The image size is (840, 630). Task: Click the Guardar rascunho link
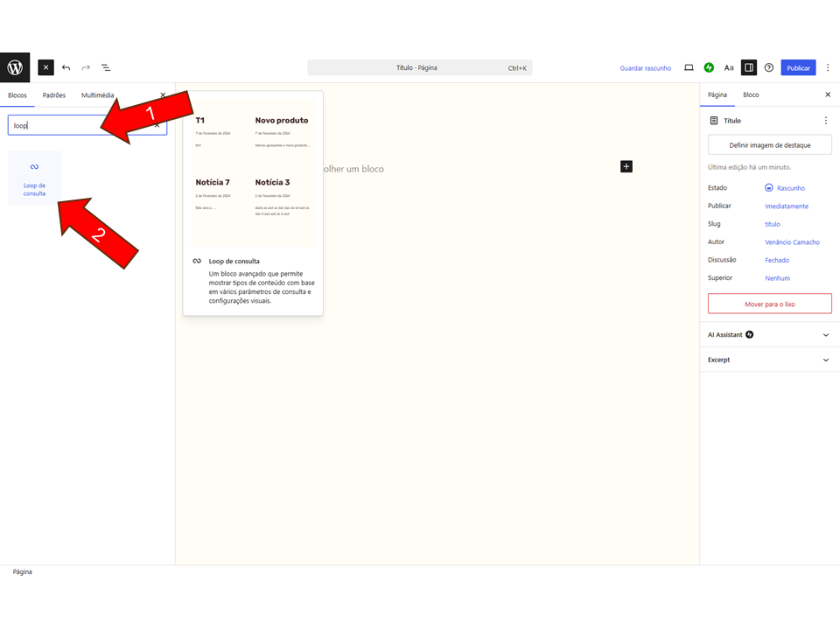pyautogui.click(x=645, y=68)
